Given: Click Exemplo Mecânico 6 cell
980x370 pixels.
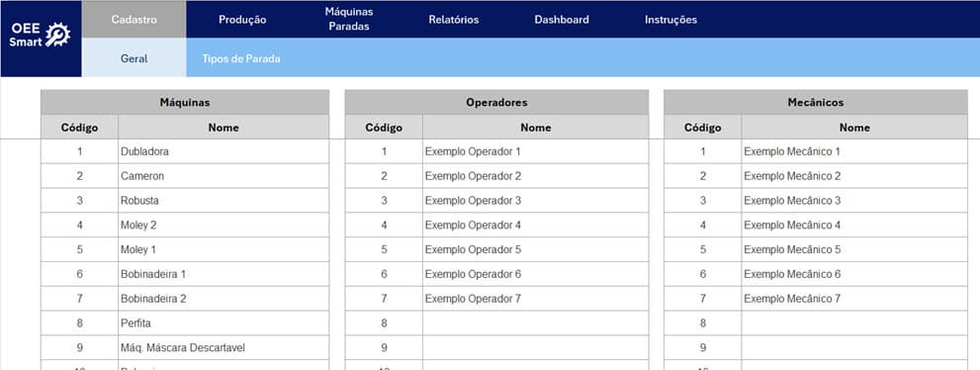Looking at the screenshot, I should tap(854, 274).
